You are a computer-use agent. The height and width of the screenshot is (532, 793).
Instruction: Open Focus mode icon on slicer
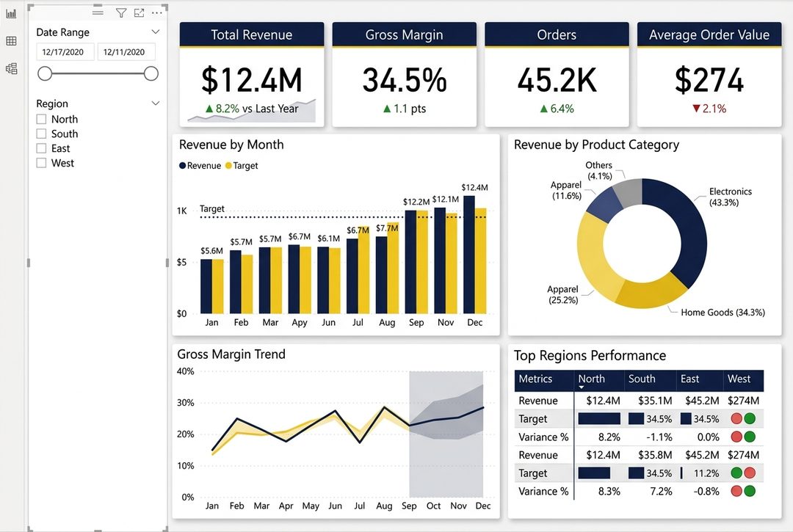point(139,12)
